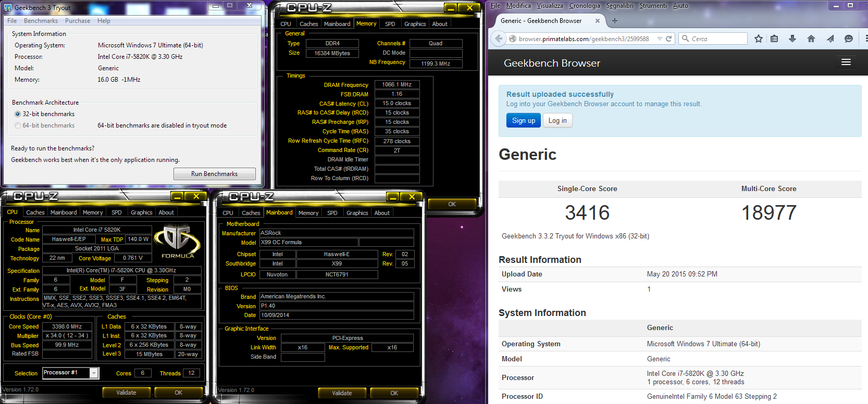Open Firefox Segnalibri menu

pyautogui.click(x=620, y=6)
